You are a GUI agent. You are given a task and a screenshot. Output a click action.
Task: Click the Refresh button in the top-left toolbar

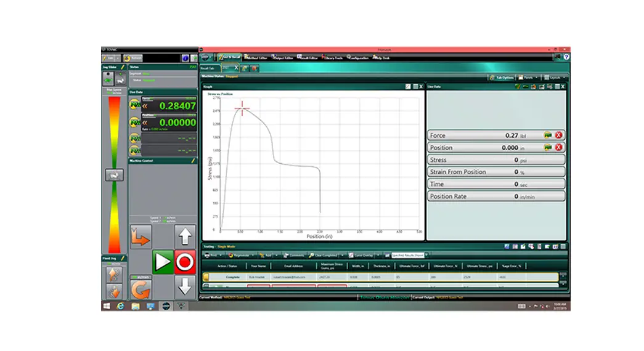pos(133,58)
